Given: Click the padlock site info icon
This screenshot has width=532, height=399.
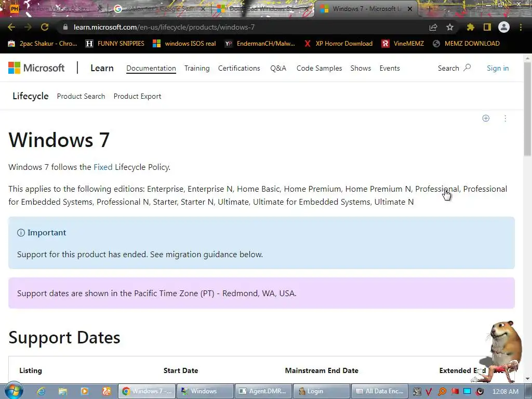Looking at the screenshot, I should pos(65,27).
